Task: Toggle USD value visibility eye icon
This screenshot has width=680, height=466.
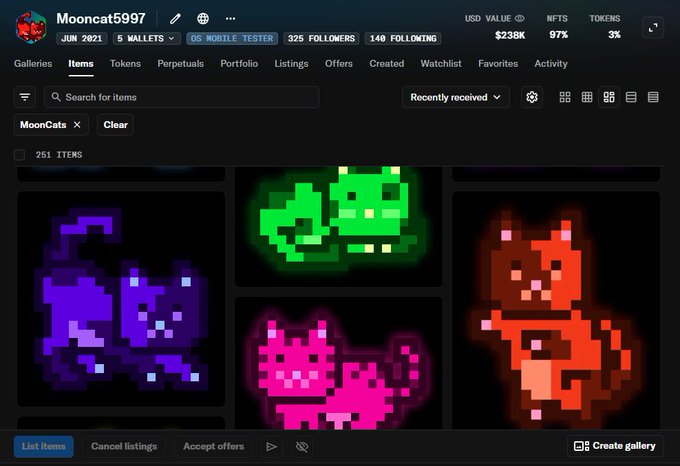Action: [x=520, y=19]
